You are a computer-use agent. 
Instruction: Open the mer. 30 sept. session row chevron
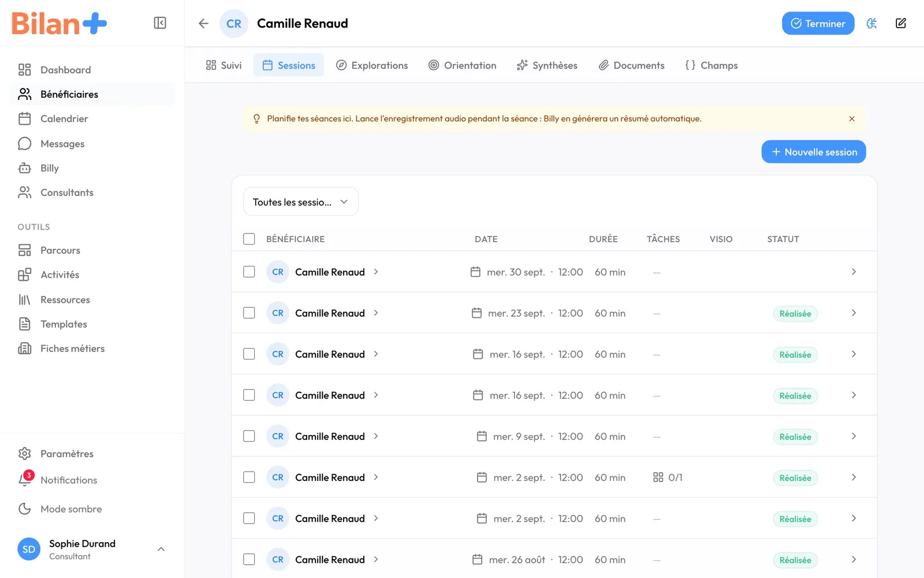pyautogui.click(x=854, y=272)
